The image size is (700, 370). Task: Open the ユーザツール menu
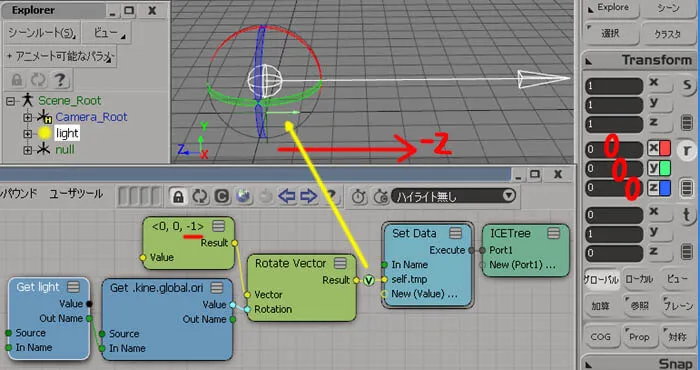pos(76,194)
